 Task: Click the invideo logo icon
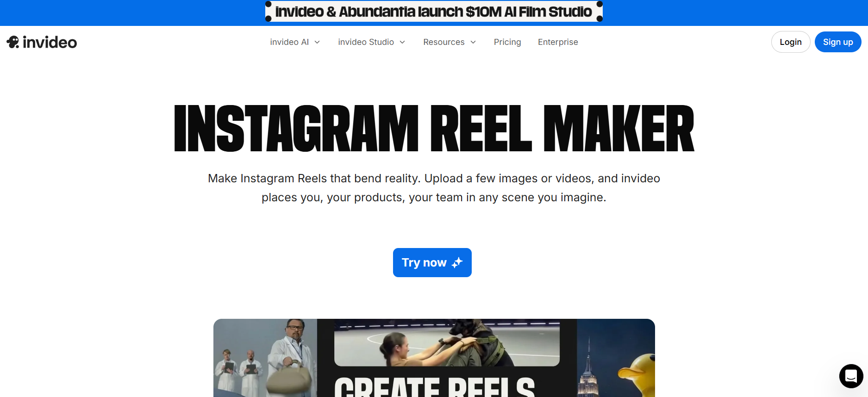coord(13,42)
